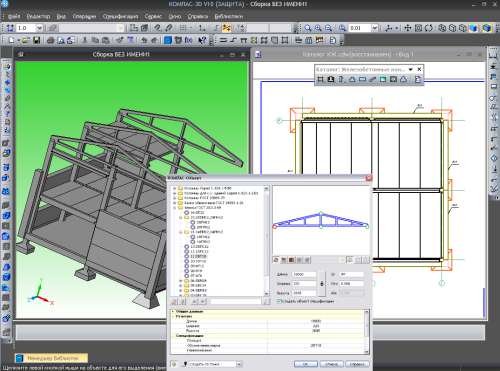Click the Длина value field
This screenshot has height=371, width=500.
[304, 274]
